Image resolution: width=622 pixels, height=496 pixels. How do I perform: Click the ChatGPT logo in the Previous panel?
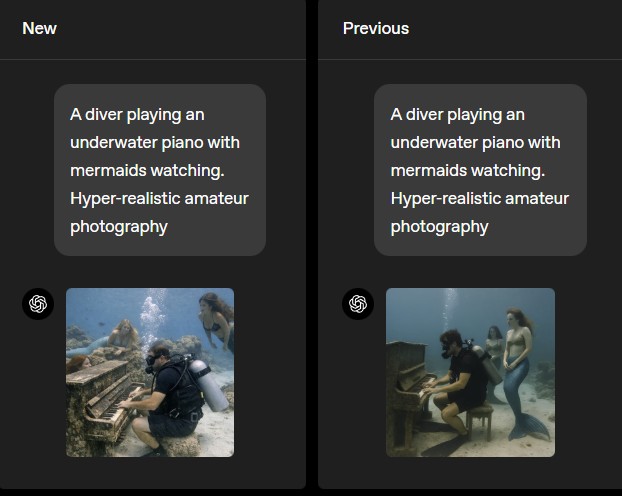click(358, 304)
